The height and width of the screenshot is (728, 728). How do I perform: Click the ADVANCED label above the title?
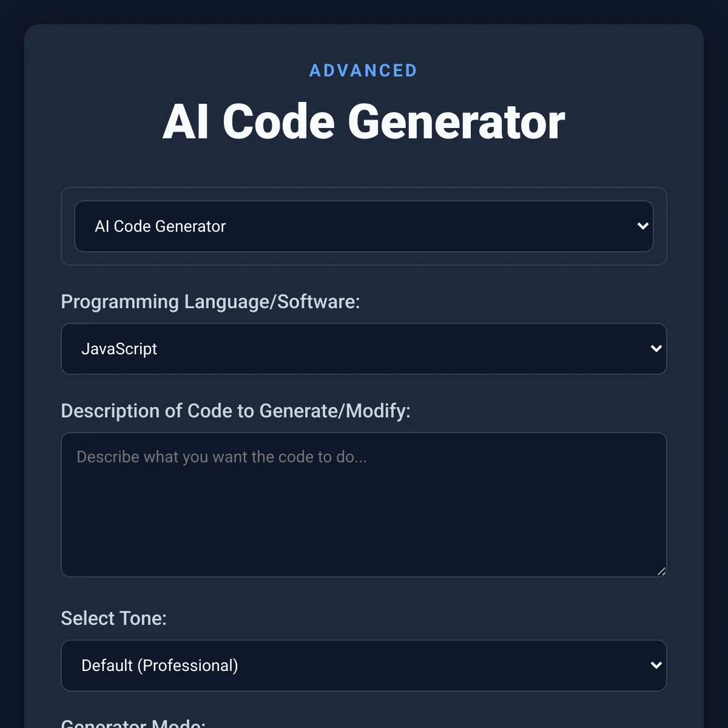pos(363,70)
